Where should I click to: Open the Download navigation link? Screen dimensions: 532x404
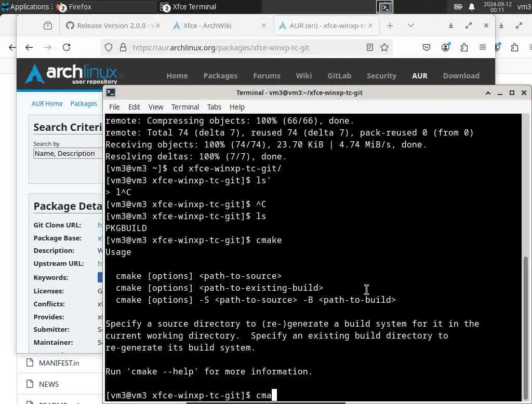pyautogui.click(x=461, y=76)
